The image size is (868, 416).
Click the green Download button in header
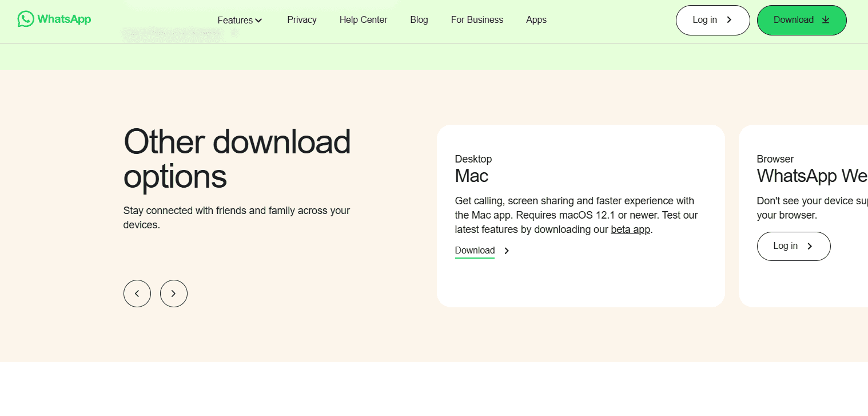pyautogui.click(x=802, y=20)
